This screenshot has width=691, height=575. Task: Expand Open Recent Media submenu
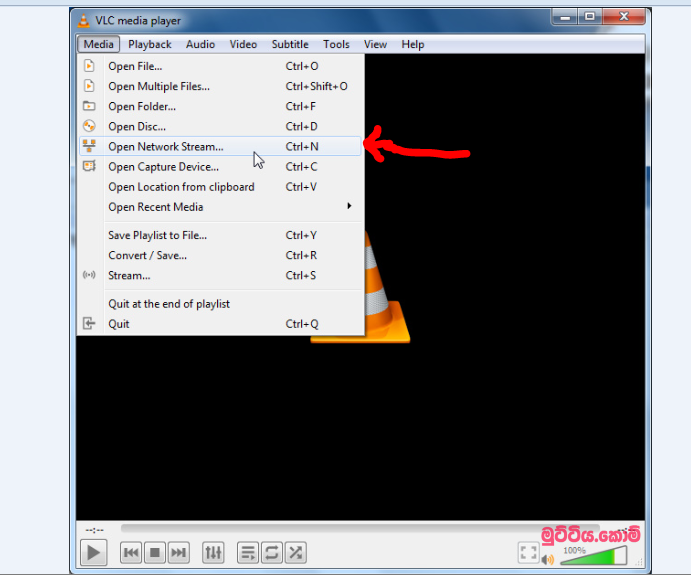220,207
